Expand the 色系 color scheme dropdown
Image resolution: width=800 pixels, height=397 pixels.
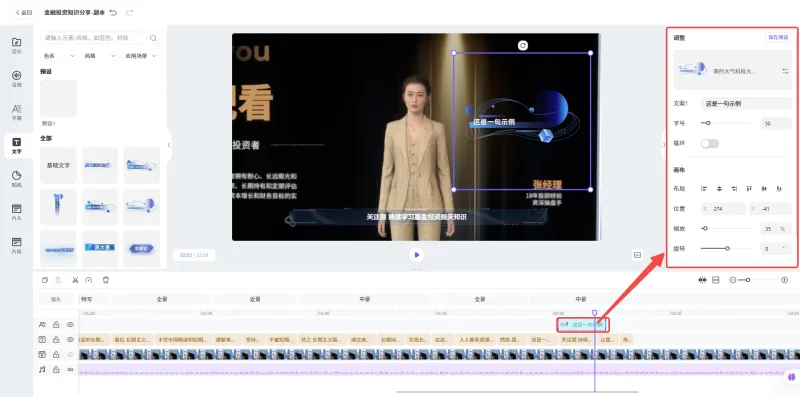click(59, 56)
